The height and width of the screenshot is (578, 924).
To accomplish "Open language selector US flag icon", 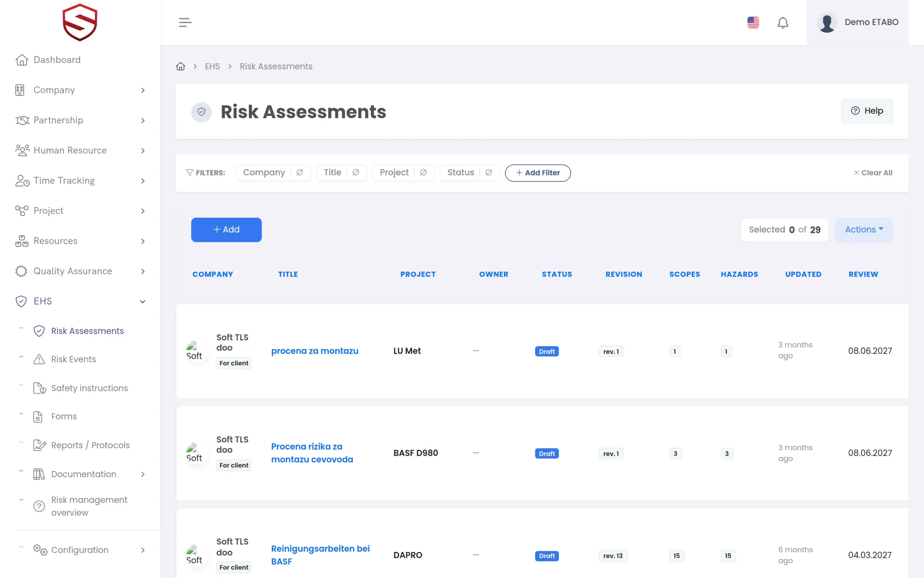I will (x=753, y=22).
